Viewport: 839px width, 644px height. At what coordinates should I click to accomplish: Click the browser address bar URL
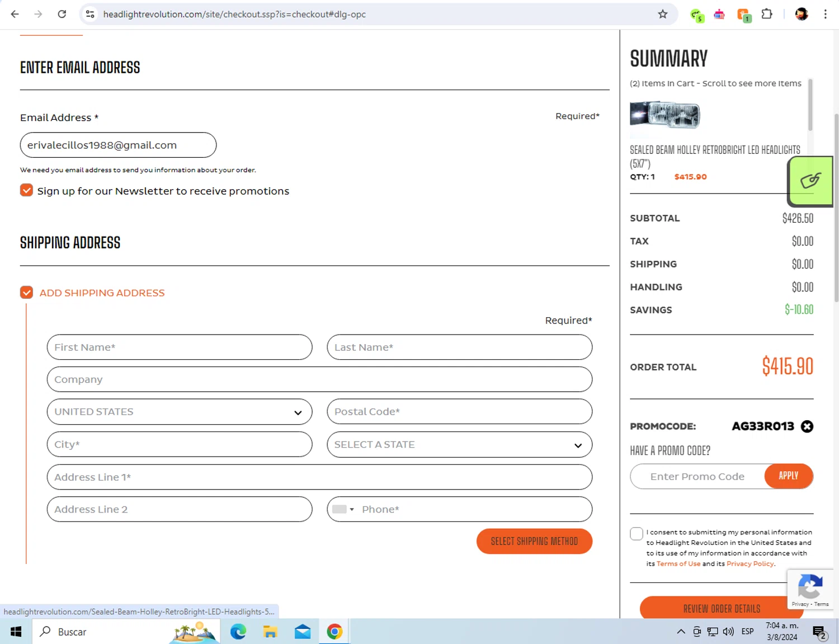(x=234, y=14)
